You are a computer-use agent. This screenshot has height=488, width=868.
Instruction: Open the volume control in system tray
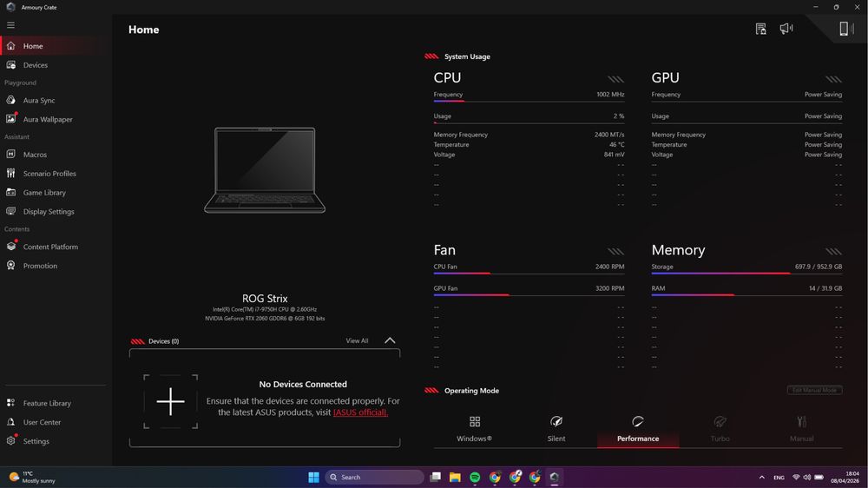(807, 477)
